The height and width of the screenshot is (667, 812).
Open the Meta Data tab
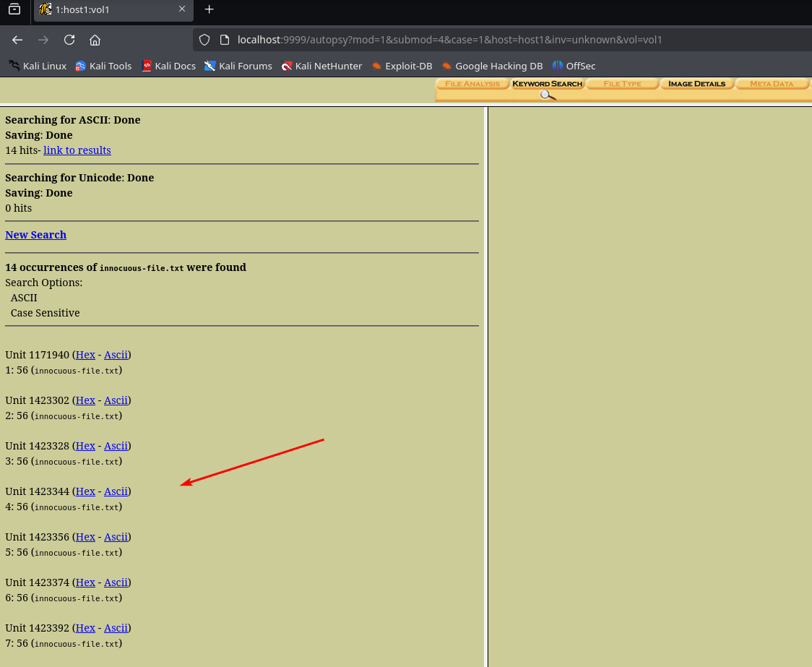coord(772,84)
